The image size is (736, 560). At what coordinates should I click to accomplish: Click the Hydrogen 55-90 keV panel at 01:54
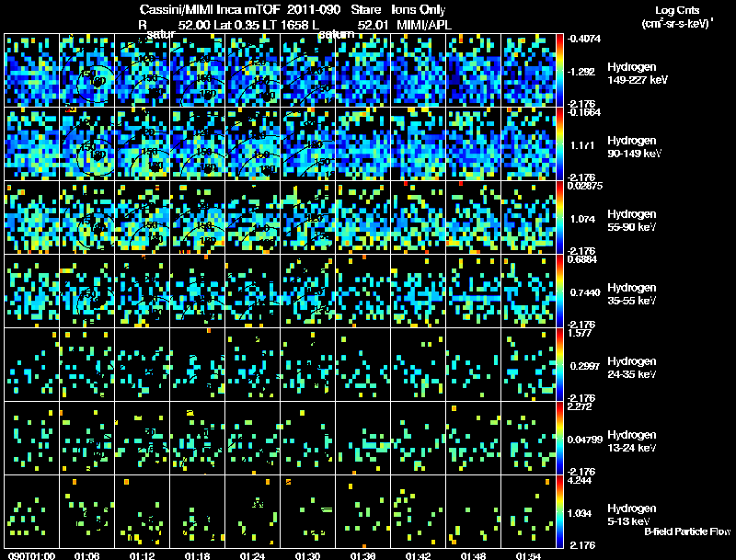click(x=528, y=218)
